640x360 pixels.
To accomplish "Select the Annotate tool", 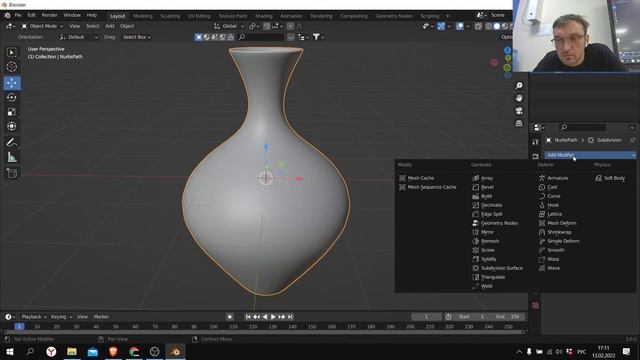I will pos(11,142).
